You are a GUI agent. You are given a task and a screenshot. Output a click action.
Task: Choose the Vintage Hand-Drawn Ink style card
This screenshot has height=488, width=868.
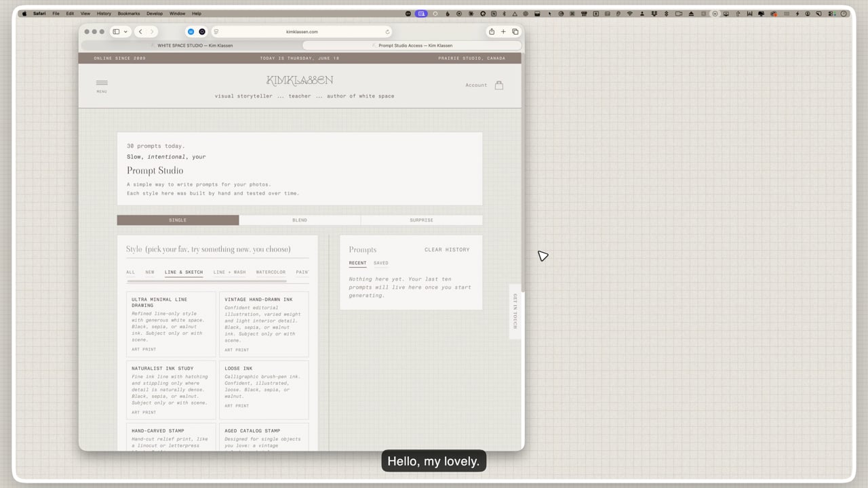pyautogui.click(x=264, y=324)
